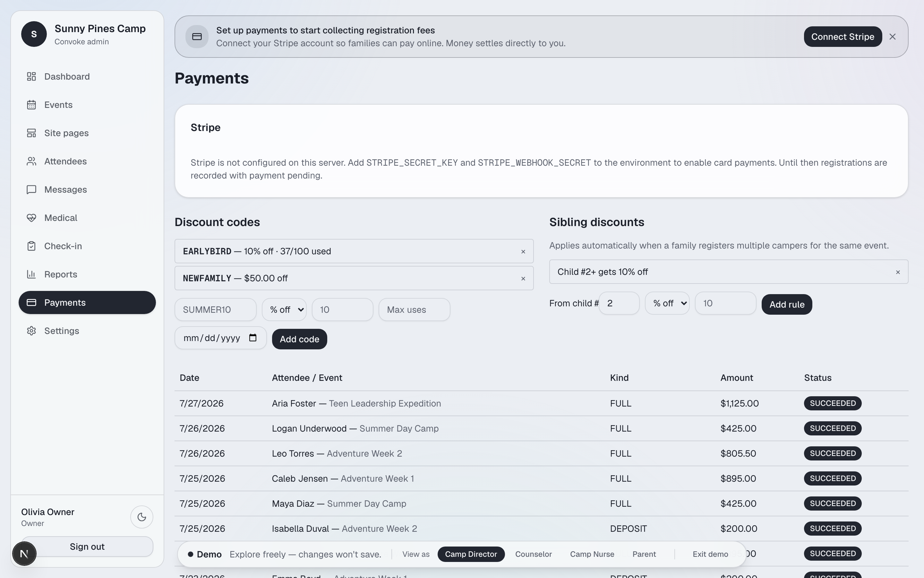This screenshot has width=924, height=578.
Task: Click the DEPOSIT kind for Isabella Duval
Action: pos(629,529)
